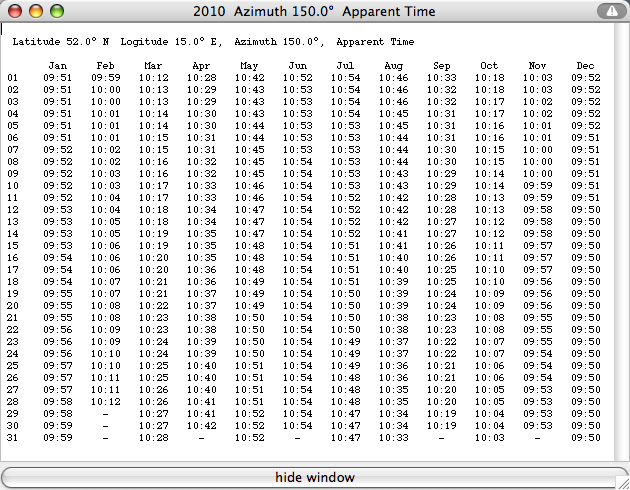Toggle the toolbar pill button in title bar

pos(611,11)
